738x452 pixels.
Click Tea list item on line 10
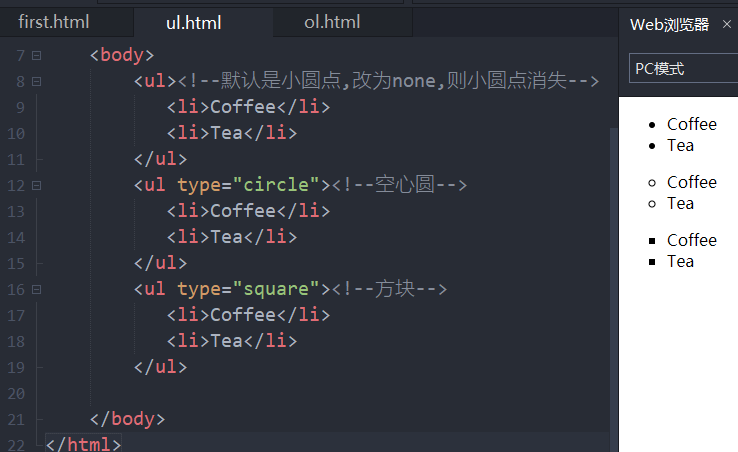(x=232, y=133)
